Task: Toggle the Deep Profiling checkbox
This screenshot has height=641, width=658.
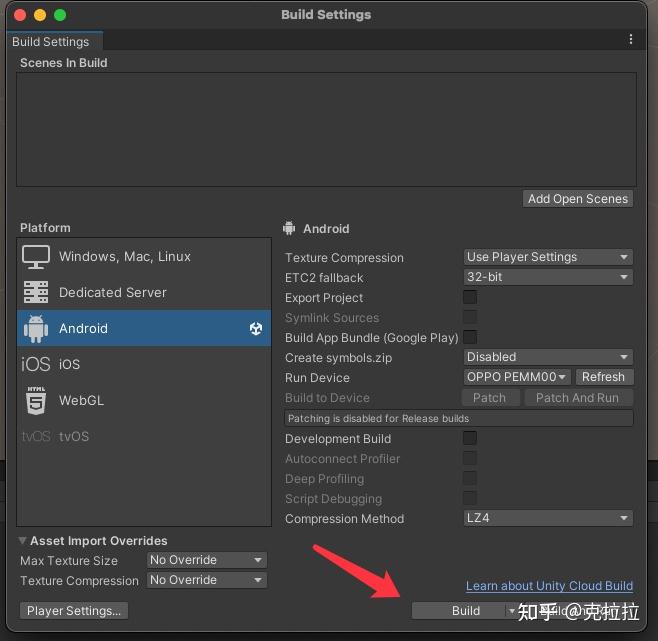Action: coord(470,478)
